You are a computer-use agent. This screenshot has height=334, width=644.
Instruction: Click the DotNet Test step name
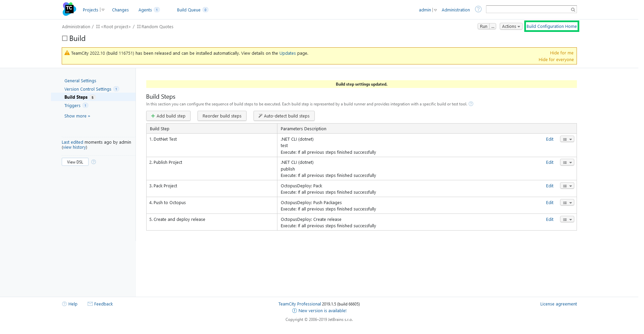[x=165, y=139]
